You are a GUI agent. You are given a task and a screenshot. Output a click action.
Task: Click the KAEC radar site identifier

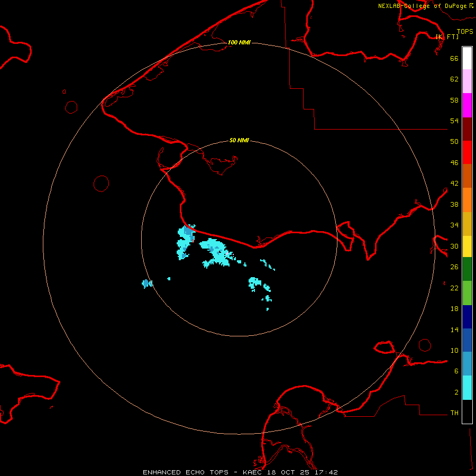253,472
